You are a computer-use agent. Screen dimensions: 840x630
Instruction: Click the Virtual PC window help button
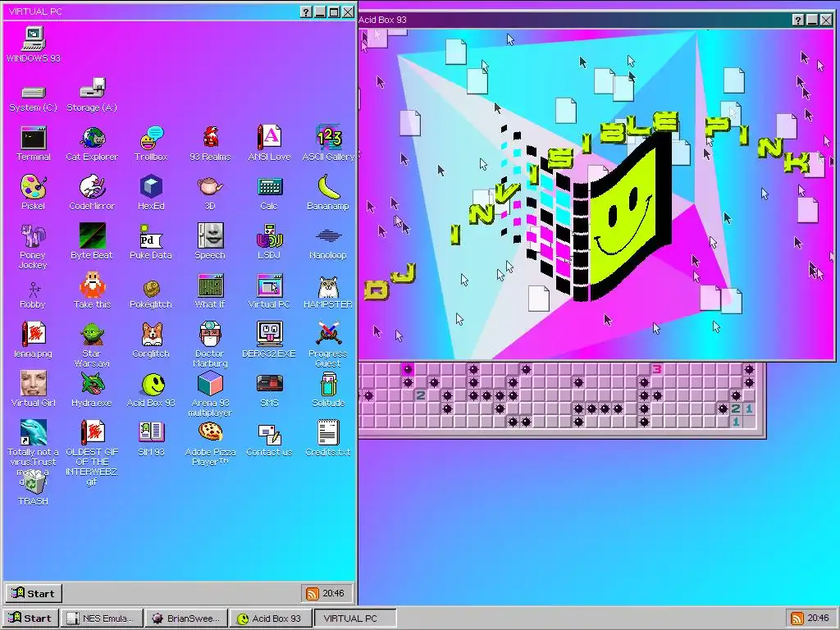coord(306,11)
